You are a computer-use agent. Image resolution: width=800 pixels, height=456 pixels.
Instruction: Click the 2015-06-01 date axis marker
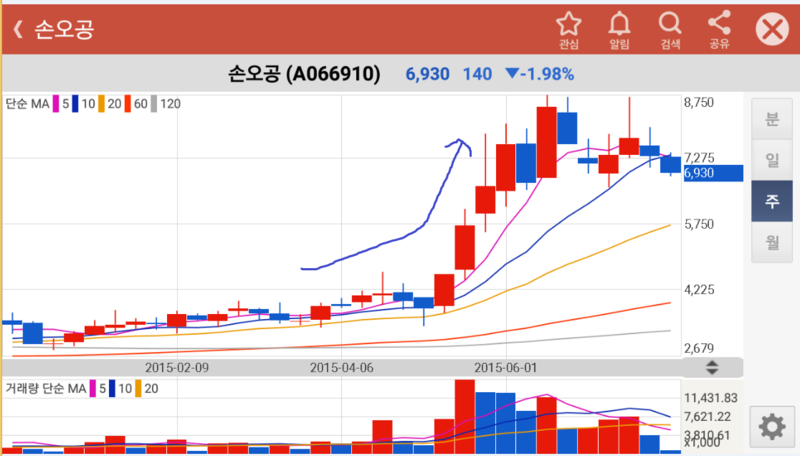(505, 367)
